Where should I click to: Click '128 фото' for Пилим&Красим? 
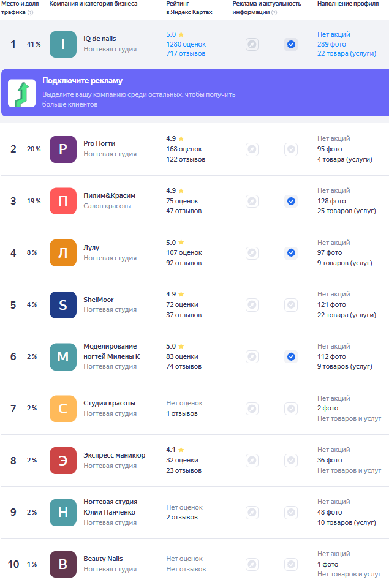(331, 202)
